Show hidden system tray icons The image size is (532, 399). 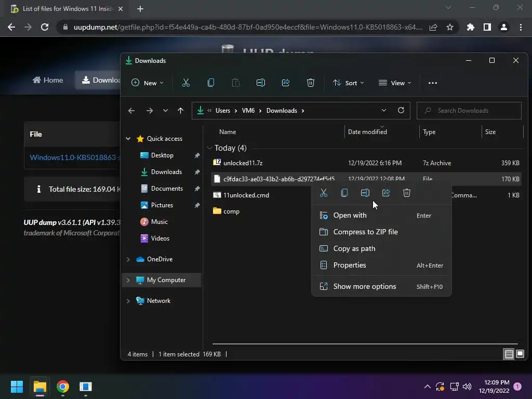pyautogui.click(x=427, y=387)
